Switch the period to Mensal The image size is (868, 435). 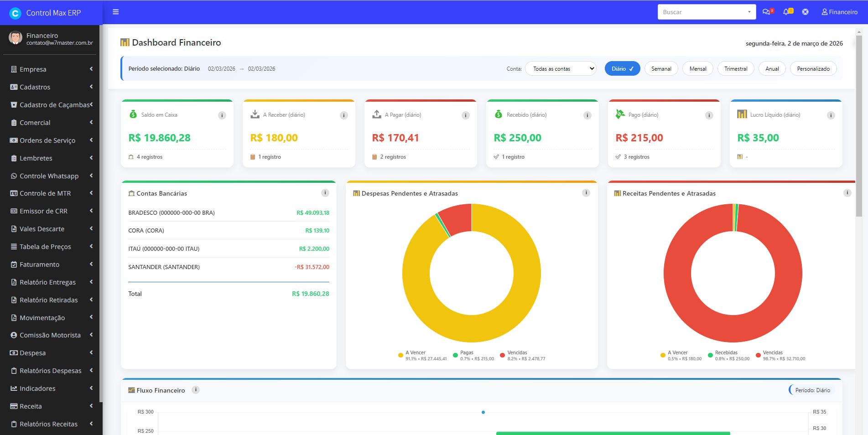click(697, 68)
